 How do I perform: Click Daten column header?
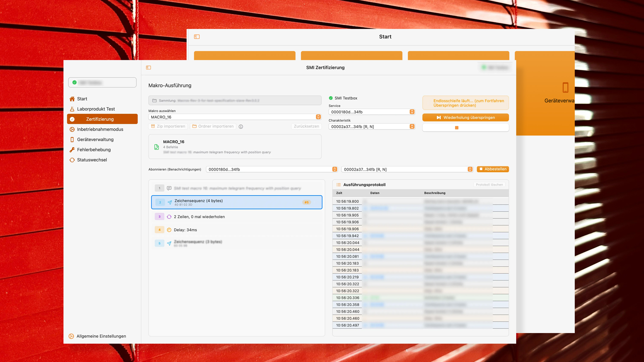[375, 193]
